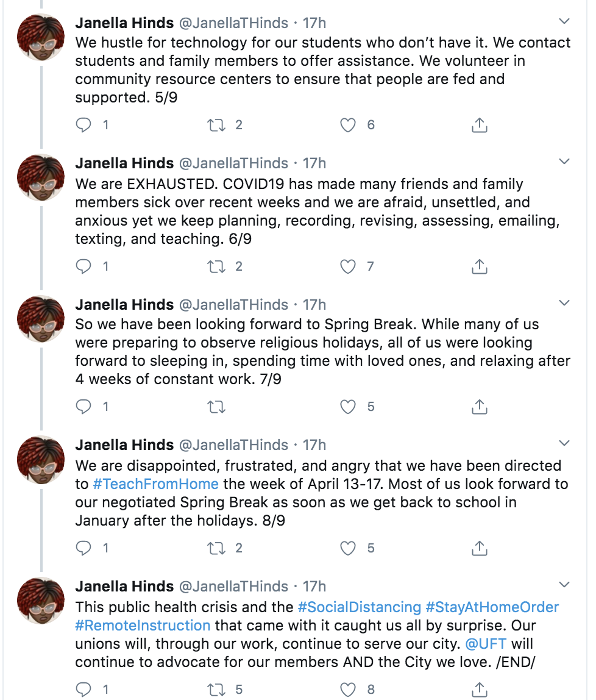
Task: Like the 'We are EXHAUSTED' tweet
Action: pyautogui.click(x=348, y=266)
